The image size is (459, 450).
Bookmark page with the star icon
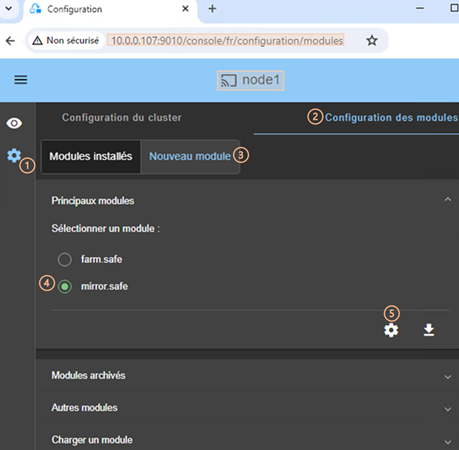372,41
